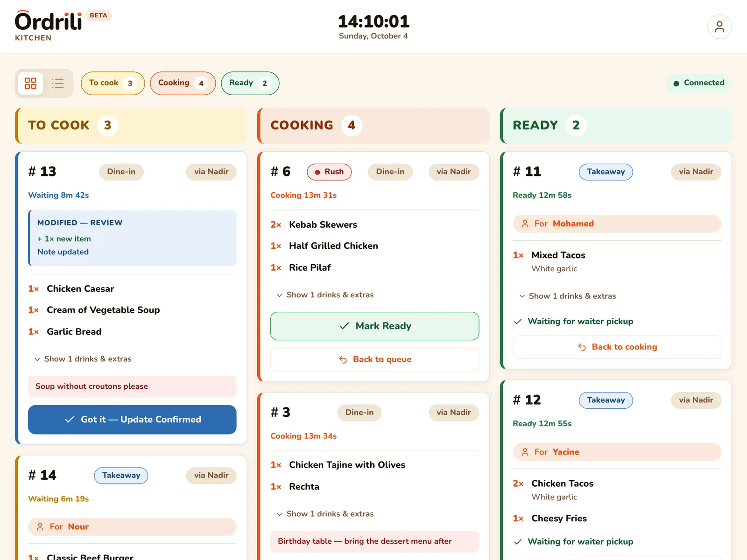Viewport: 747px width, 560px height.
Task: Switch to grid view layout
Action: (30, 84)
